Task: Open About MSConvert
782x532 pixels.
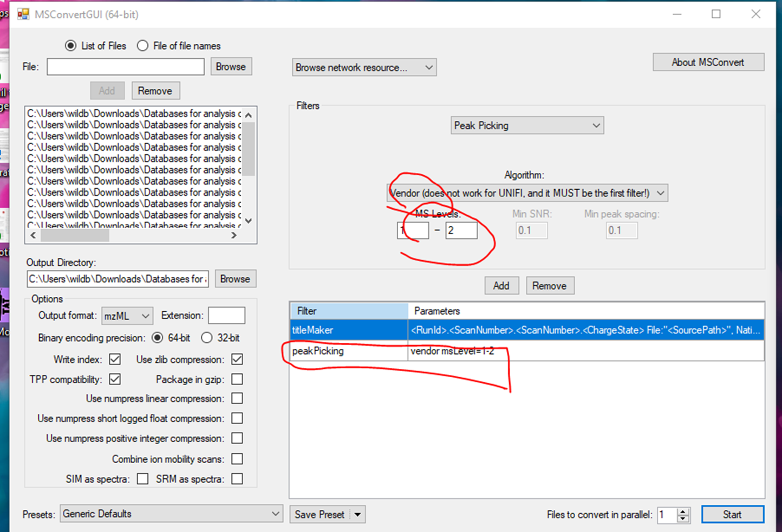Action: [708, 62]
